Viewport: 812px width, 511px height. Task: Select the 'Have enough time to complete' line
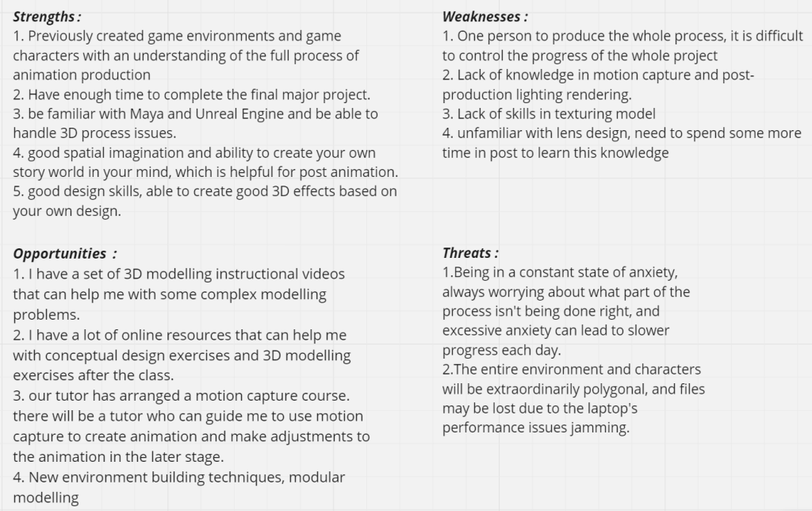click(x=192, y=94)
